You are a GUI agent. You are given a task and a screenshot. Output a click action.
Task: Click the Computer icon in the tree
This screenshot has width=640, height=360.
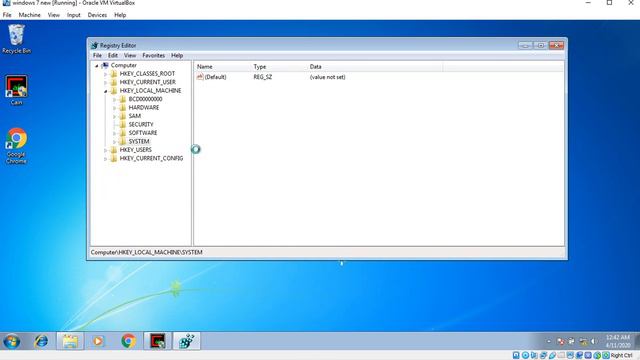click(105, 65)
